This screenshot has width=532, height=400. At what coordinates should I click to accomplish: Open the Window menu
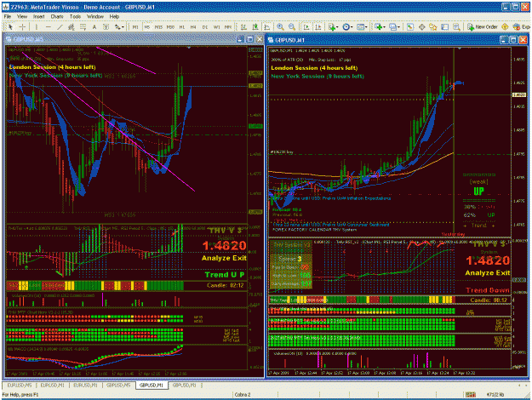95,16
